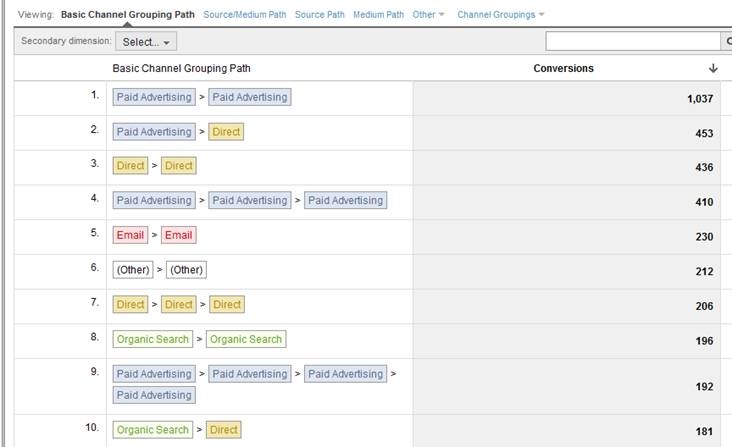This screenshot has height=447, width=732.
Task: Click the Direct tag in row 2
Action: (x=225, y=132)
